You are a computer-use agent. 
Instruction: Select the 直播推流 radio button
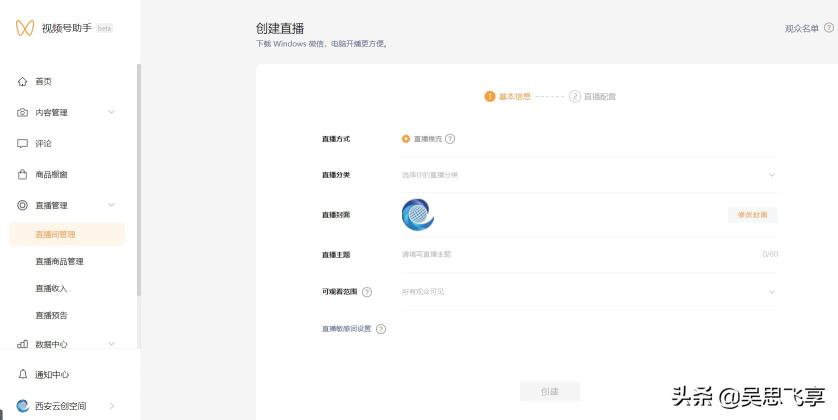[x=406, y=139]
